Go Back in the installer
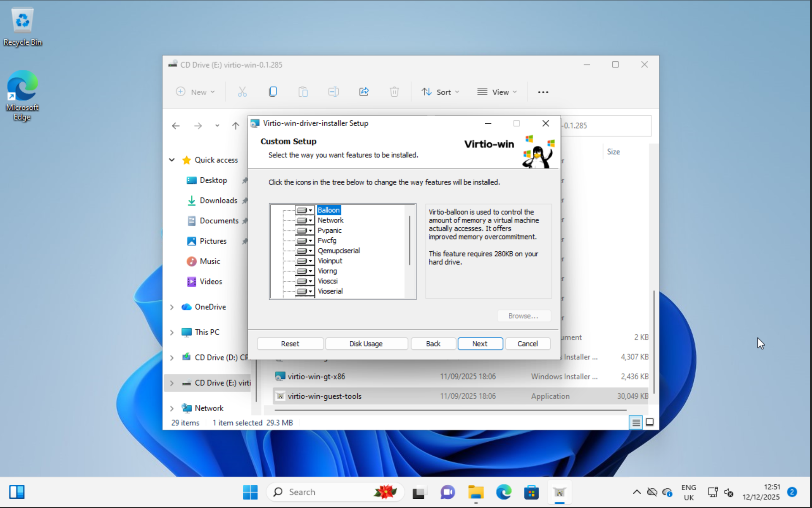 point(433,344)
